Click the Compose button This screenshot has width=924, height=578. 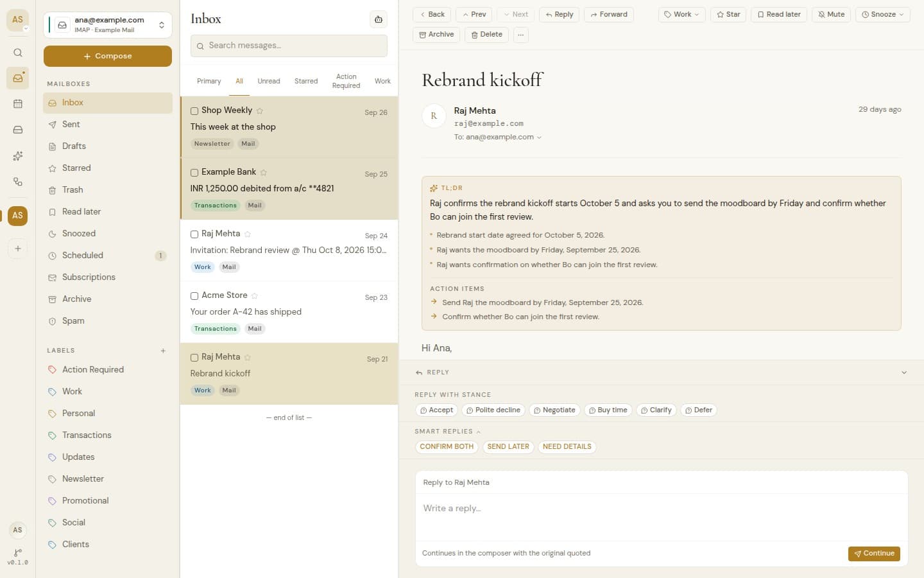click(108, 56)
